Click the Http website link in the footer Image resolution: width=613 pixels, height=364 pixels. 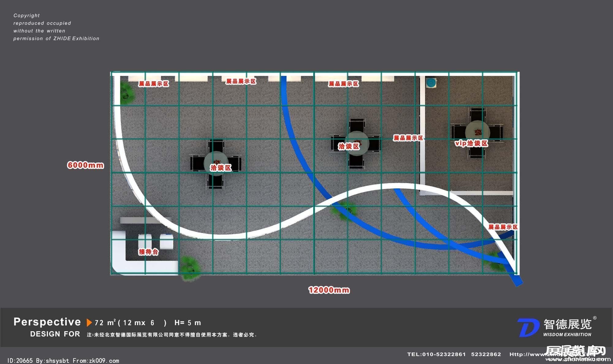pyautogui.click(x=527, y=355)
